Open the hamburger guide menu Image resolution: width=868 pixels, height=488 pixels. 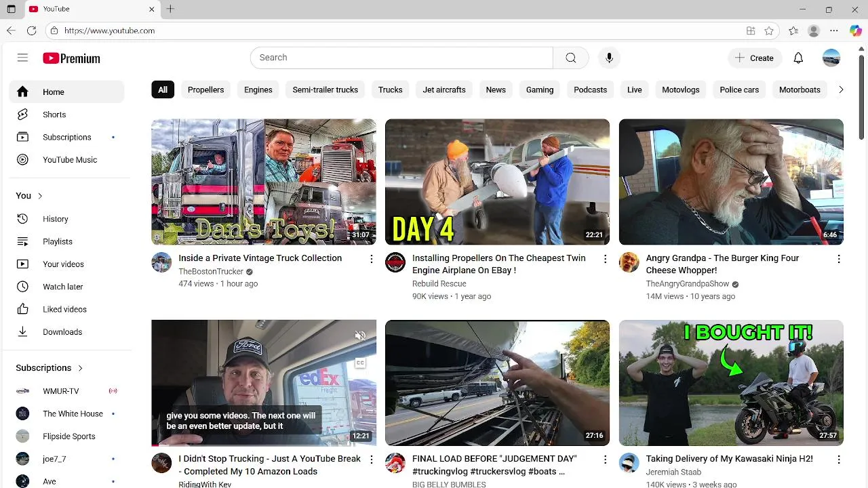click(22, 58)
